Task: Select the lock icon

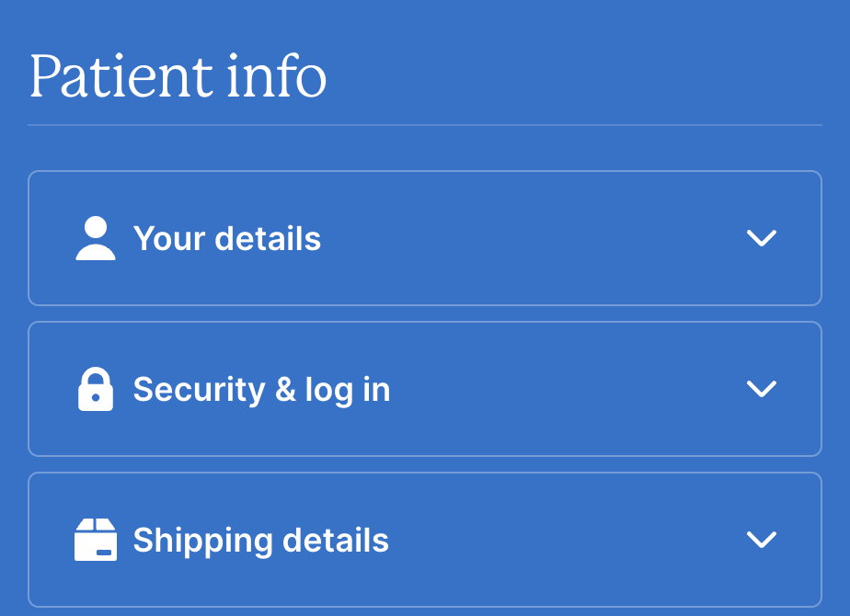Action: 96,389
